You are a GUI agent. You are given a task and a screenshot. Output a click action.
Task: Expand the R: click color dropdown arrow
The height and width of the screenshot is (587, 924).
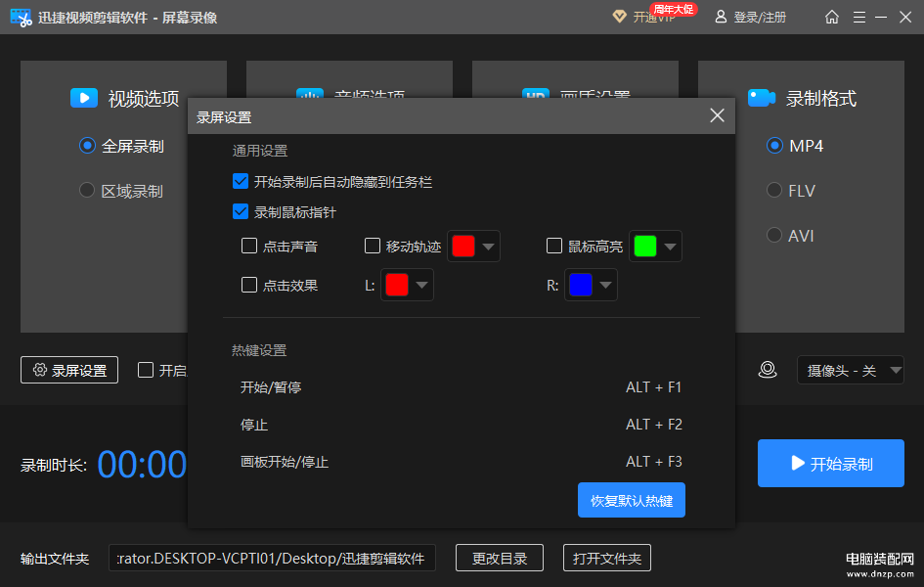605,286
